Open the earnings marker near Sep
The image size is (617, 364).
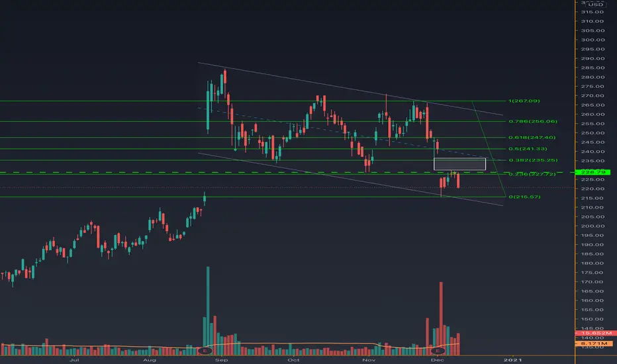pyautogui.click(x=205, y=351)
